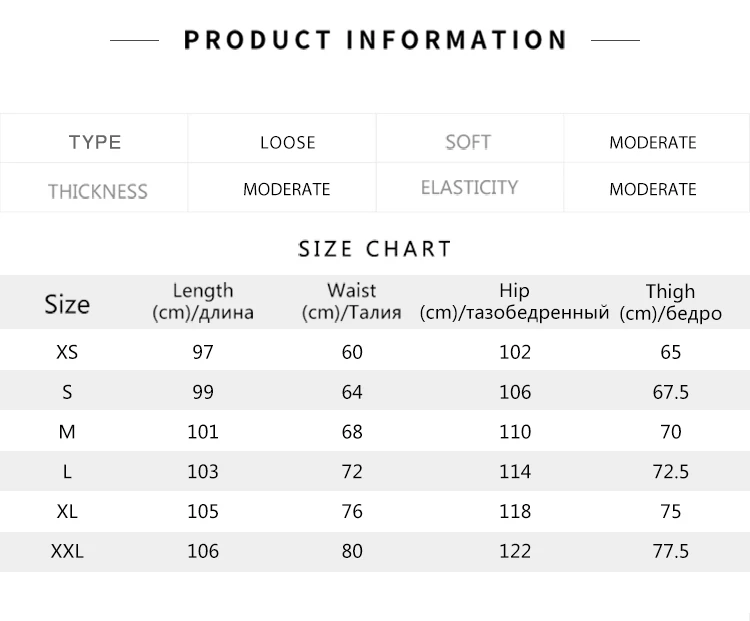This screenshot has height=621, width=750.
Task: Click the Waist column header
Action: pyautogui.click(x=352, y=301)
